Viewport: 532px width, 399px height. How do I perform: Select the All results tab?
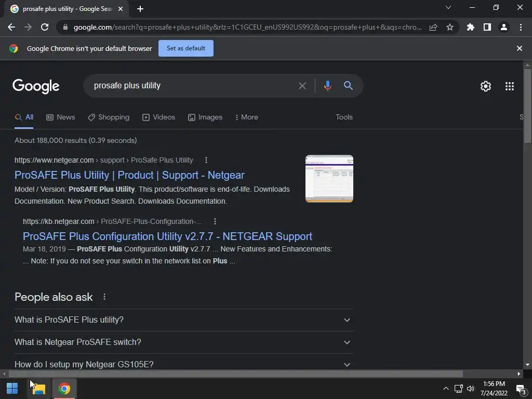pyautogui.click(x=24, y=117)
